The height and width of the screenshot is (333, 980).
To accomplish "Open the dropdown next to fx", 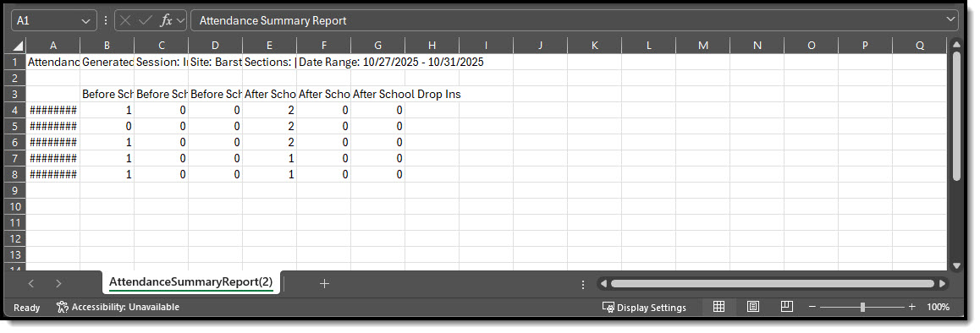I will (180, 20).
